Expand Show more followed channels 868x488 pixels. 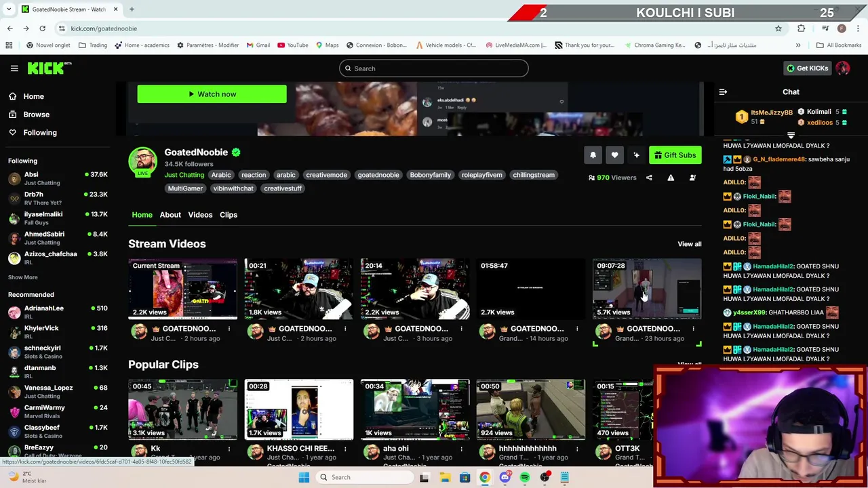pos(23,277)
